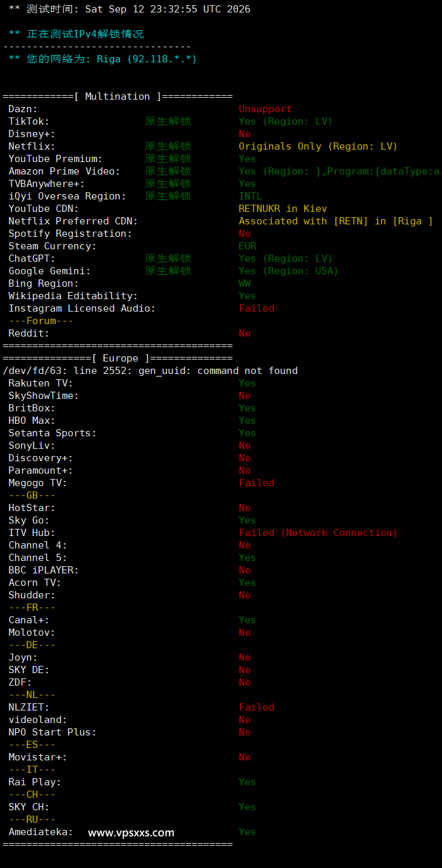Image resolution: width=442 pixels, height=868 pixels.
Task: Select the 'Riga (92.118.*.*)' network line
Action: click(102, 59)
